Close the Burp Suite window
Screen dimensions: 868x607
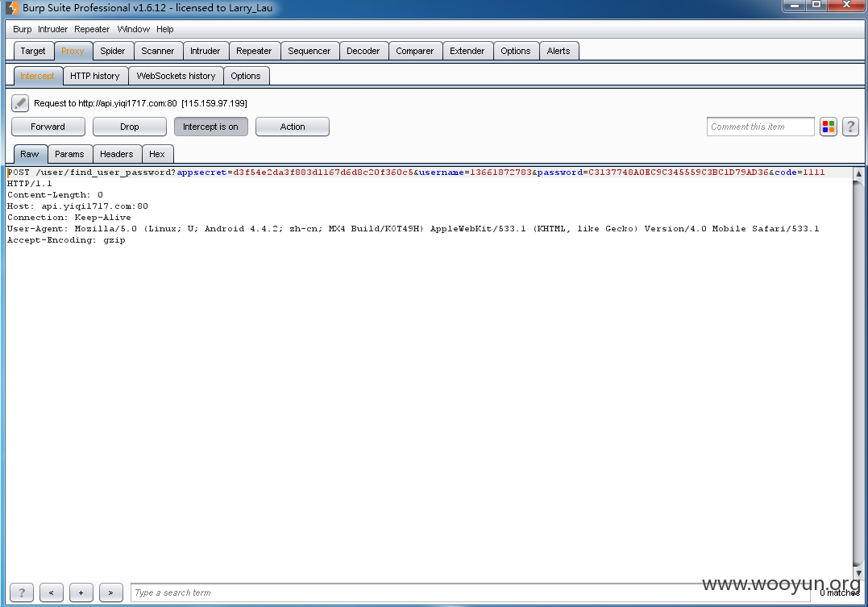[846, 5]
